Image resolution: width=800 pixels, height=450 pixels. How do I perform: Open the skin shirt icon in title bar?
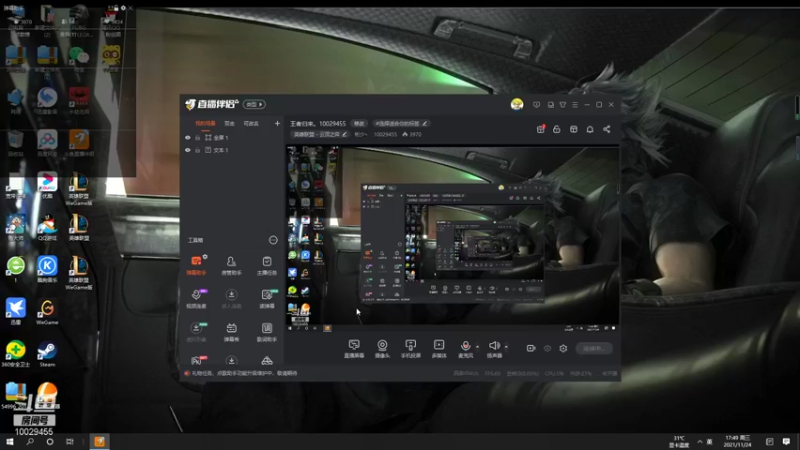click(x=563, y=105)
